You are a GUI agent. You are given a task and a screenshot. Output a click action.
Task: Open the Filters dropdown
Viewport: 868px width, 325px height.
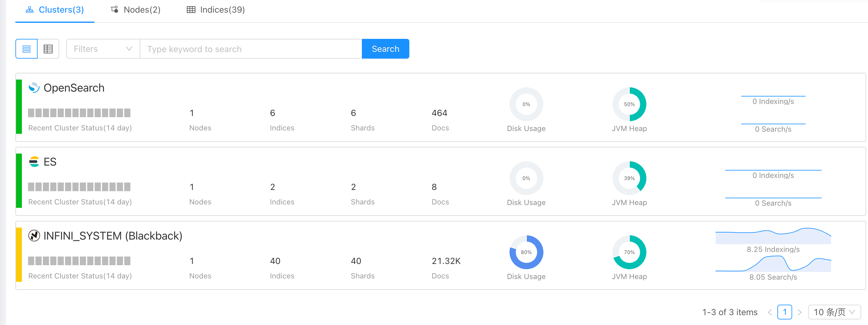pyautogui.click(x=103, y=49)
